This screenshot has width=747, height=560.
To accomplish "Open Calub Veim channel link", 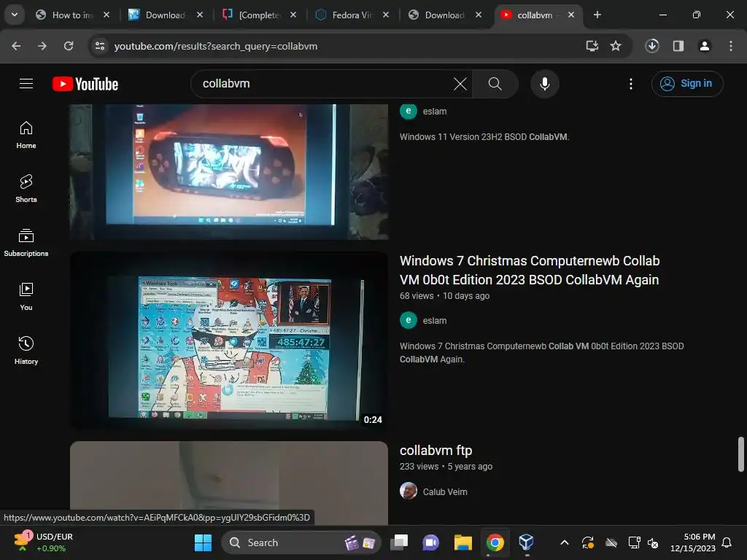I will coord(445,492).
